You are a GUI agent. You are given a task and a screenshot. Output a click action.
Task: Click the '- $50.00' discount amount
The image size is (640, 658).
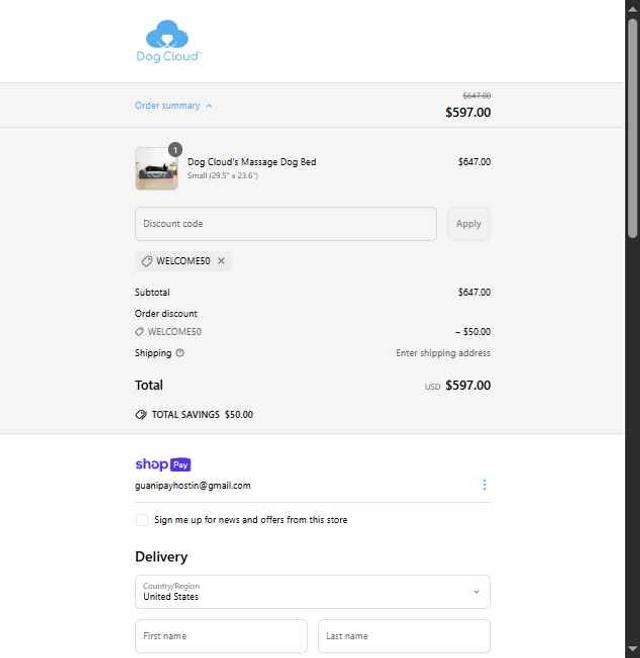pyautogui.click(x=473, y=332)
